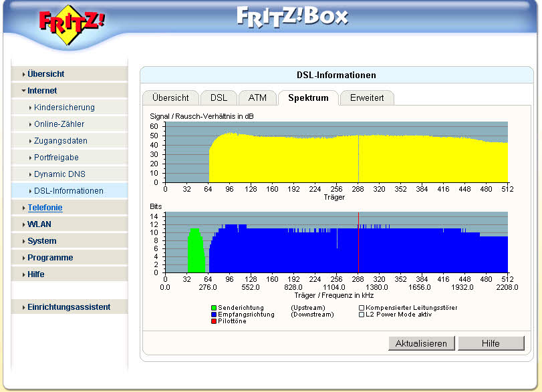
Task: Click the FRITZ!Box title in the header
Action: click(x=293, y=17)
